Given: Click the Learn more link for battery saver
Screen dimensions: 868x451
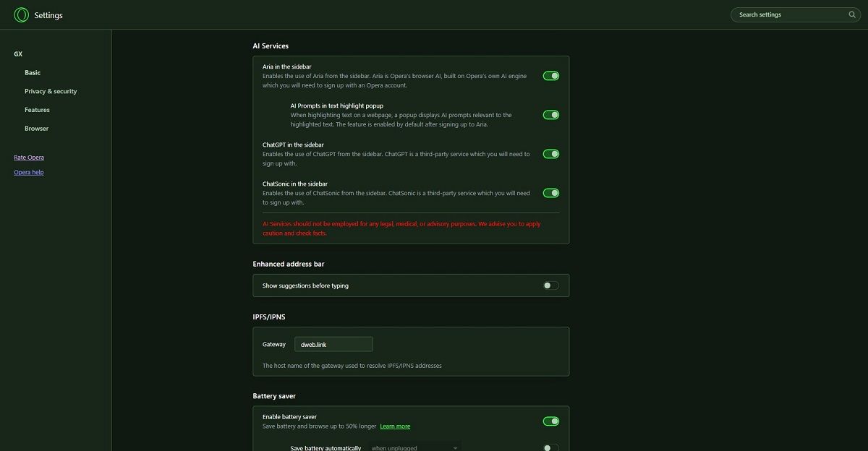Looking at the screenshot, I should tap(395, 426).
